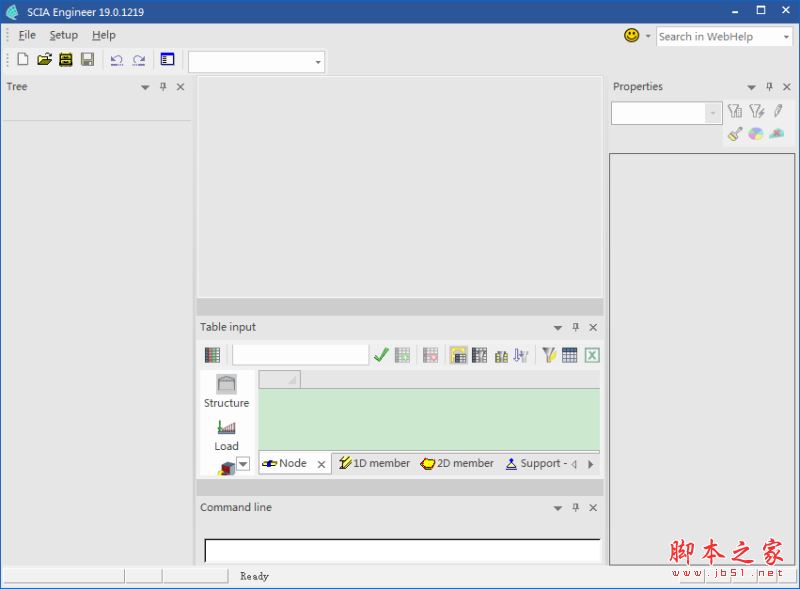
Task: Click the yellow funnel filter icon
Action: 548,355
